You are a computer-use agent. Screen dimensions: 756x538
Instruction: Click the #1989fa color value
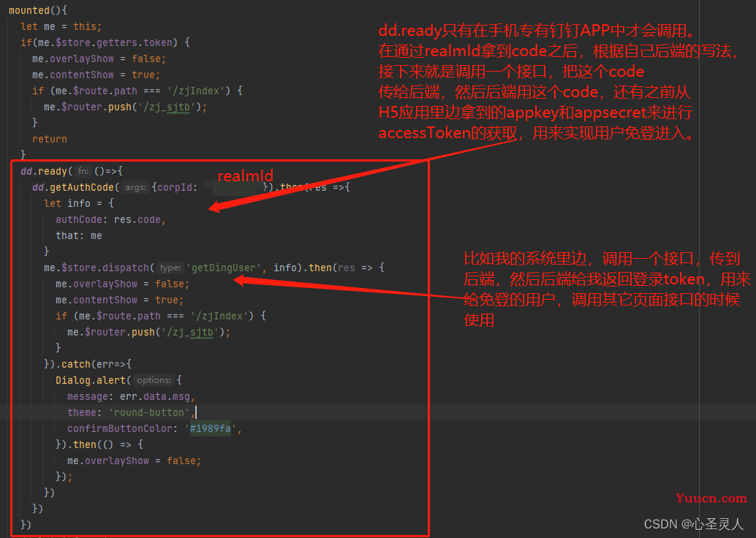[x=211, y=428]
